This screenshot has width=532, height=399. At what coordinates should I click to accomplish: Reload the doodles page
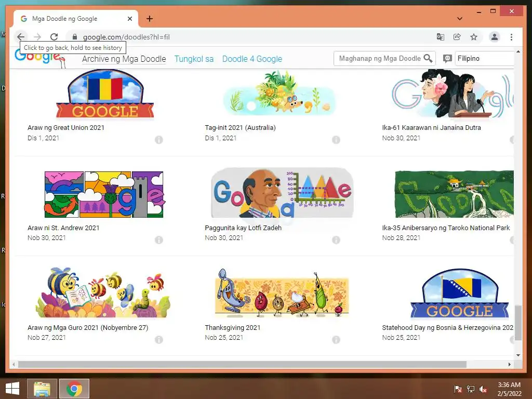pos(54,37)
